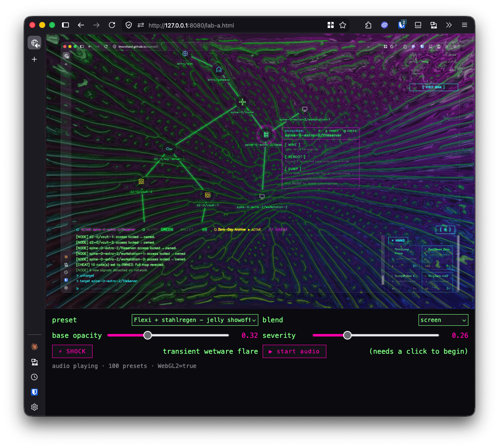Open the blend mode dropdown set to screen

(443, 320)
